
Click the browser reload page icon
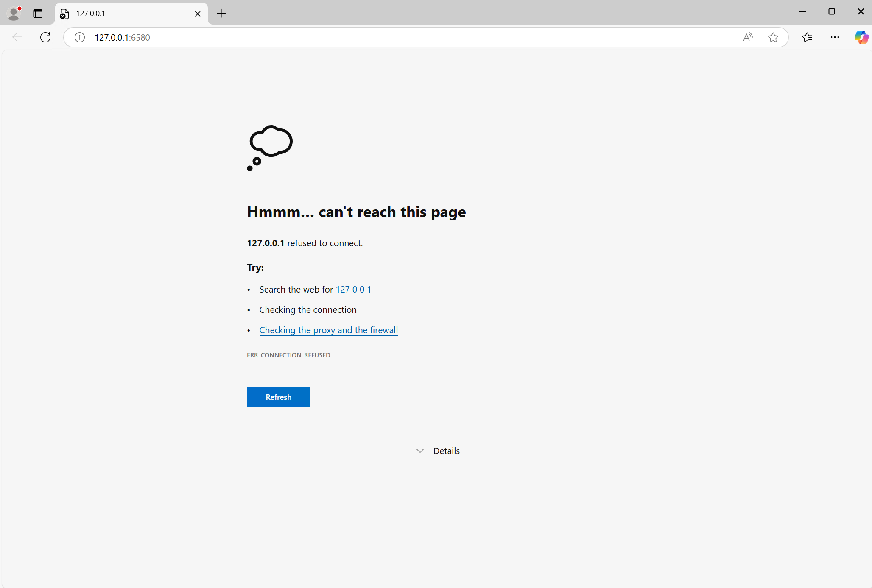coord(45,37)
